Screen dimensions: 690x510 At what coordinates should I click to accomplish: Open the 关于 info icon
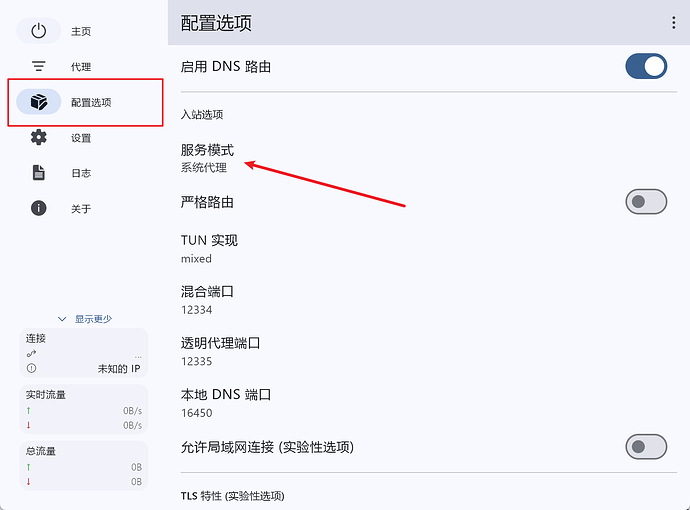(39, 208)
